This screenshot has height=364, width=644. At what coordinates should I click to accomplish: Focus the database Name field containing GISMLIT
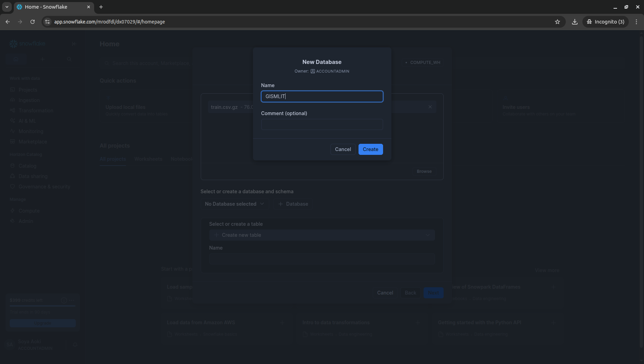click(x=322, y=96)
